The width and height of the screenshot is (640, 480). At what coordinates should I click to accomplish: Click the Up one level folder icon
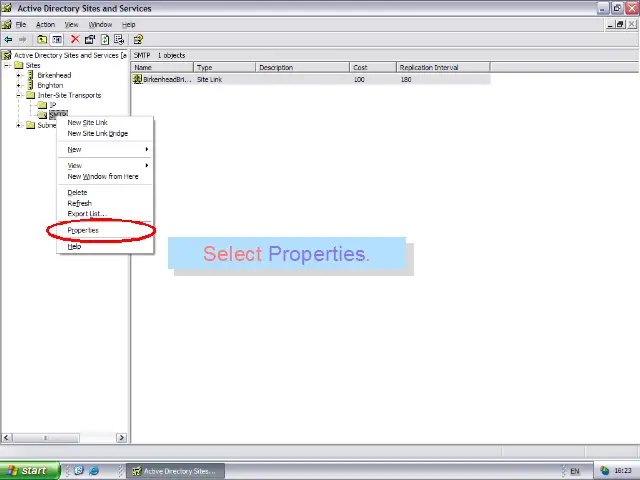point(42,40)
